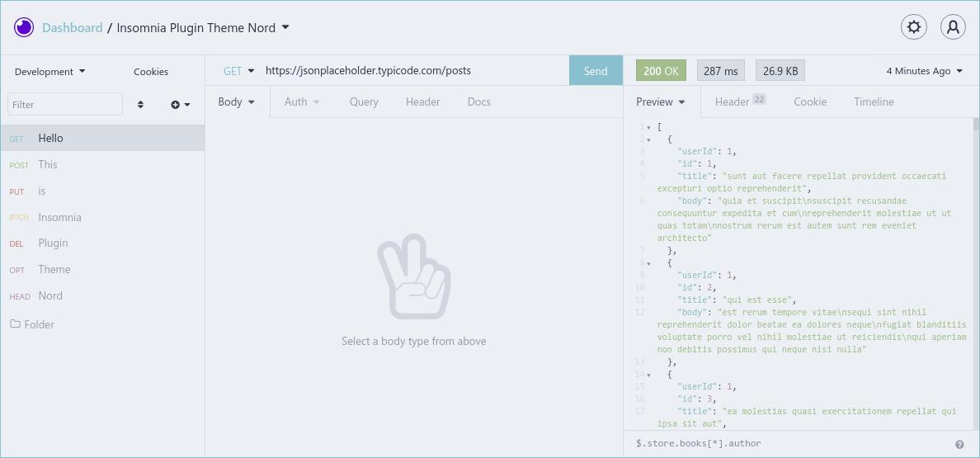Click the response JSONPath filter field
This screenshot has width=980, height=458.
click(x=790, y=444)
